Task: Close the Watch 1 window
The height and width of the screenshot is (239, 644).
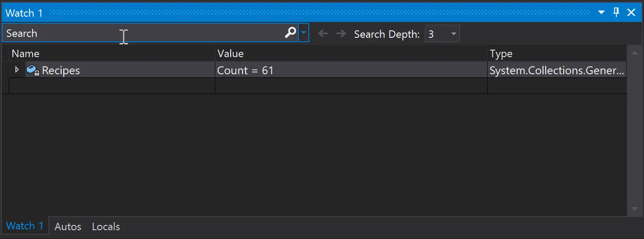Action: (631, 12)
